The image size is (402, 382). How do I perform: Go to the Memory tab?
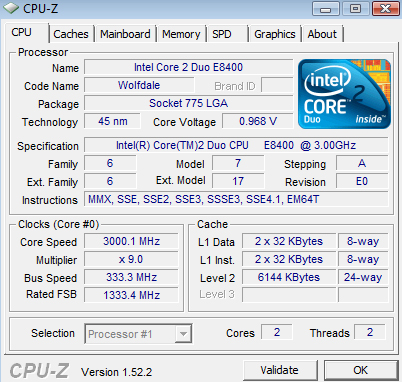point(181,34)
